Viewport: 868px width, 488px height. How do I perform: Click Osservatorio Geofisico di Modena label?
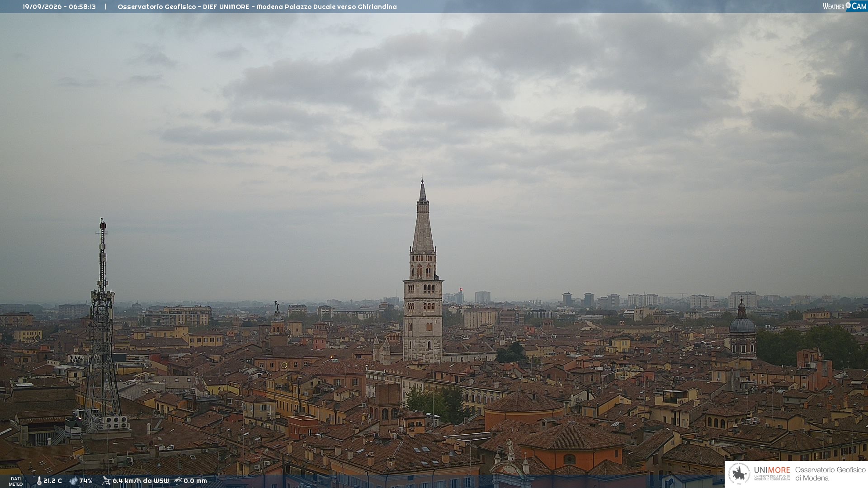(x=830, y=474)
